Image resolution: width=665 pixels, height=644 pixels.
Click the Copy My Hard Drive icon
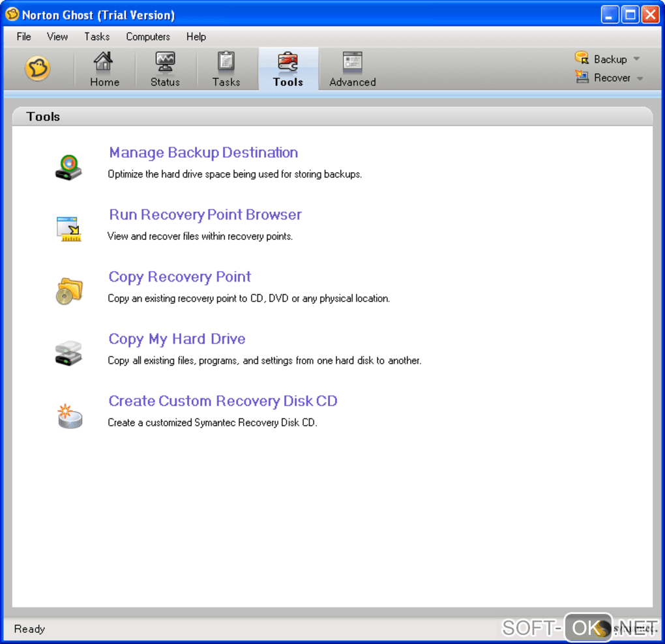68,353
